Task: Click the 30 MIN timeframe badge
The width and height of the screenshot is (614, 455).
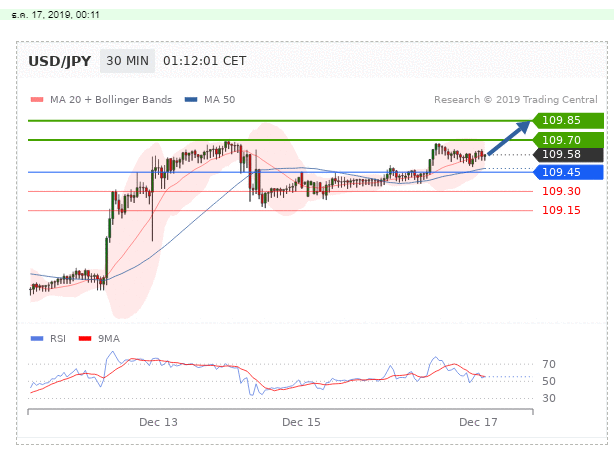Action: tap(127, 61)
